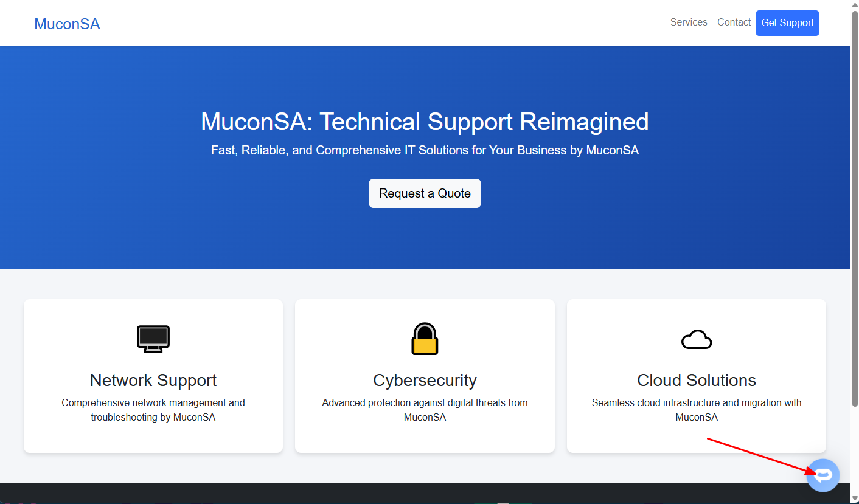Viewport: 859px width, 504px height.
Task: Click the Network Support description text
Action: (153, 410)
